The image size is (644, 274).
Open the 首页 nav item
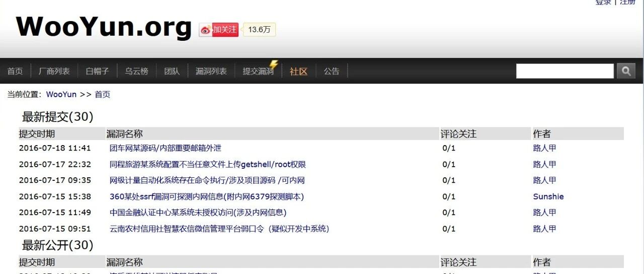click(x=15, y=72)
